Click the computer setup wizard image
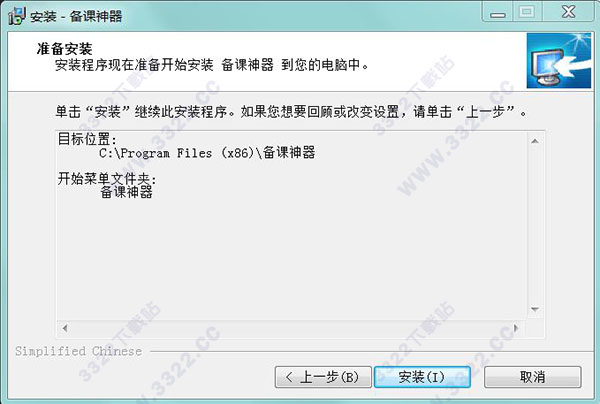 click(x=559, y=60)
